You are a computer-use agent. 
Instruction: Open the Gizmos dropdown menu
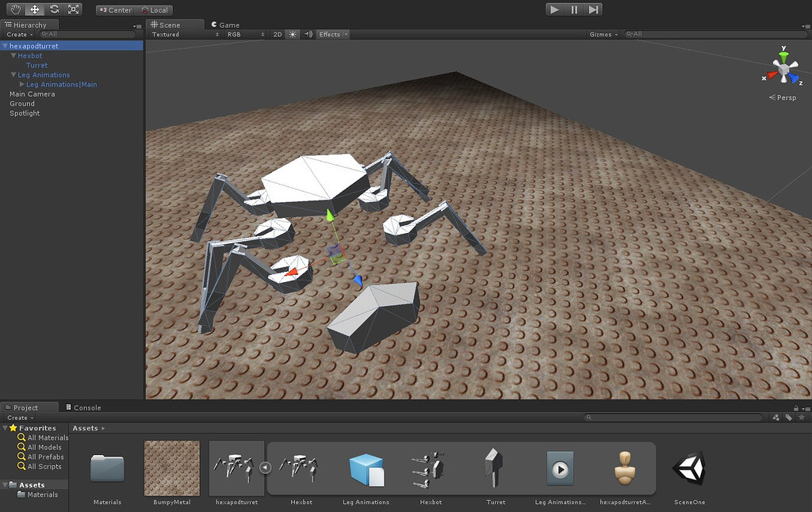[x=603, y=34]
